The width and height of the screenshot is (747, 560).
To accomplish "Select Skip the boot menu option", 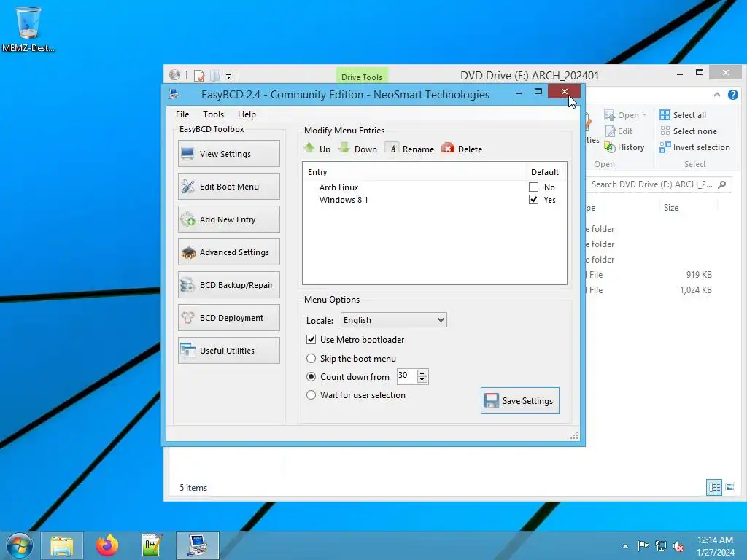I will (x=311, y=358).
